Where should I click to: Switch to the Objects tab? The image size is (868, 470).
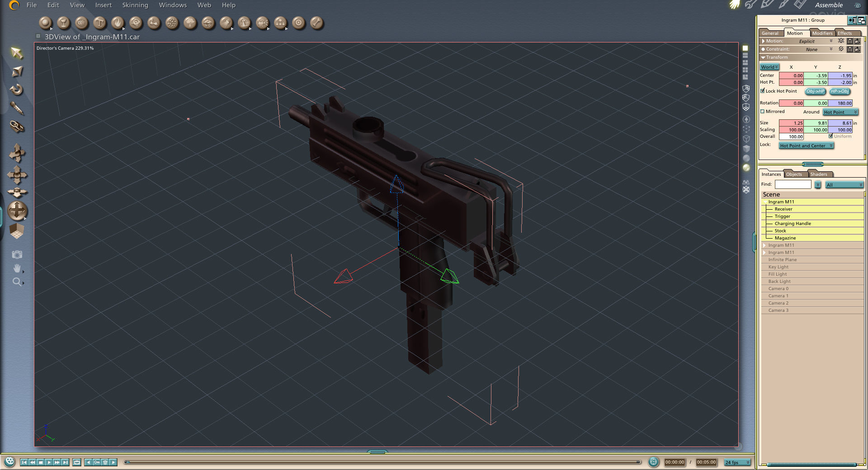pyautogui.click(x=794, y=174)
